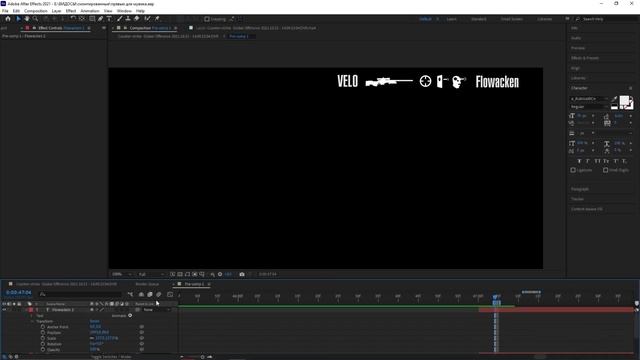Toggle Opacity stopwatch
The width and height of the screenshot is (640, 360).
(x=43, y=350)
